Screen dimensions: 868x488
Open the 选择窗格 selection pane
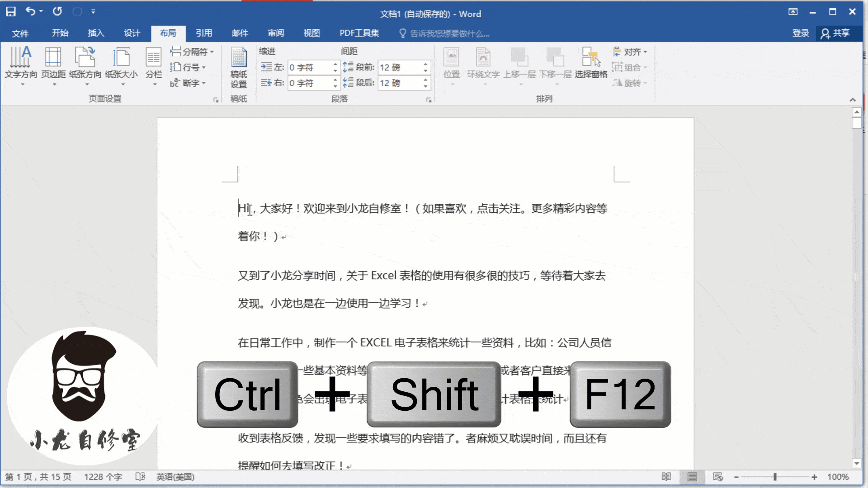click(x=591, y=63)
